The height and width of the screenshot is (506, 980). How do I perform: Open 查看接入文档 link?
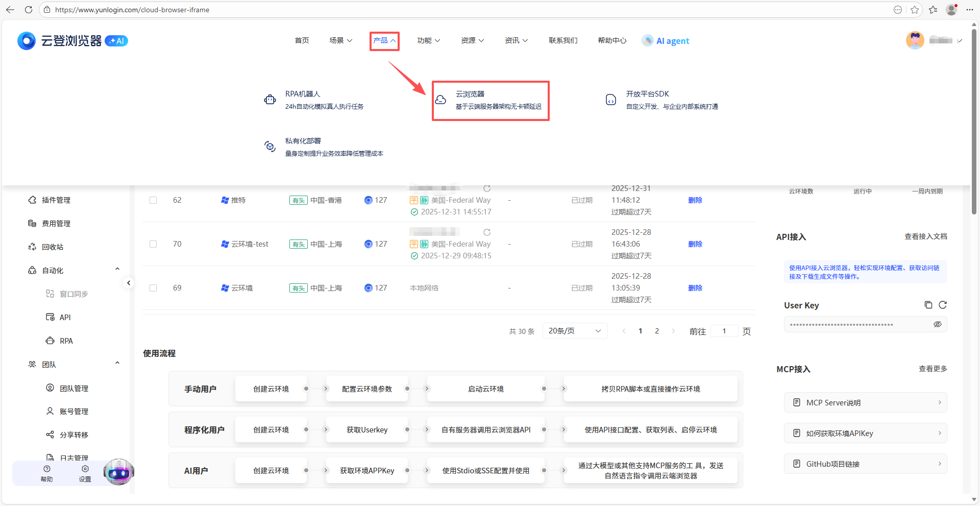coord(925,236)
